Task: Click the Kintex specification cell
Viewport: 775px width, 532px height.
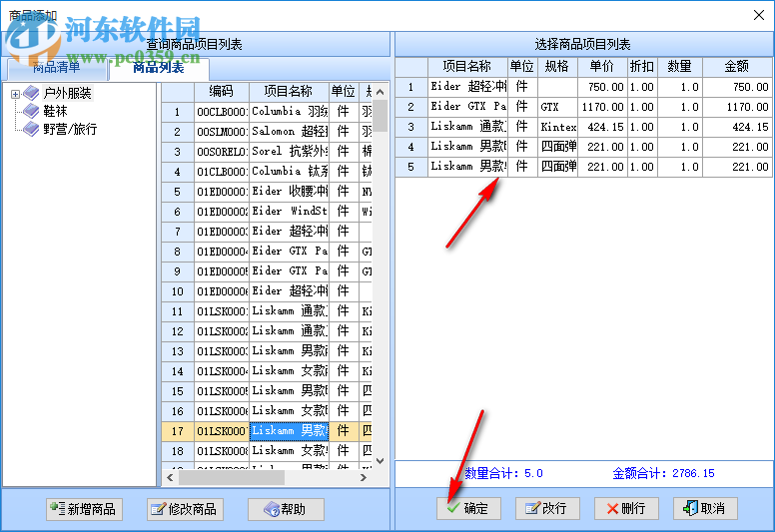Action: (x=557, y=127)
